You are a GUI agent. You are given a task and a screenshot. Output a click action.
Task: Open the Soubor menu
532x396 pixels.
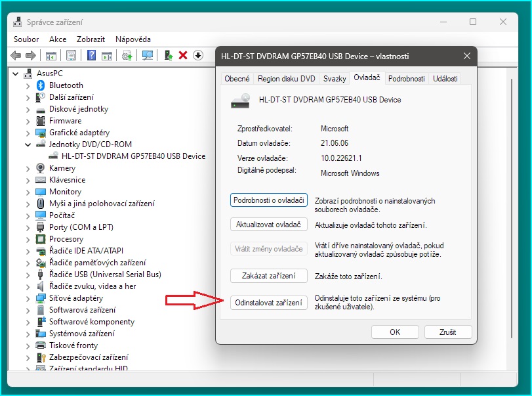click(x=26, y=39)
